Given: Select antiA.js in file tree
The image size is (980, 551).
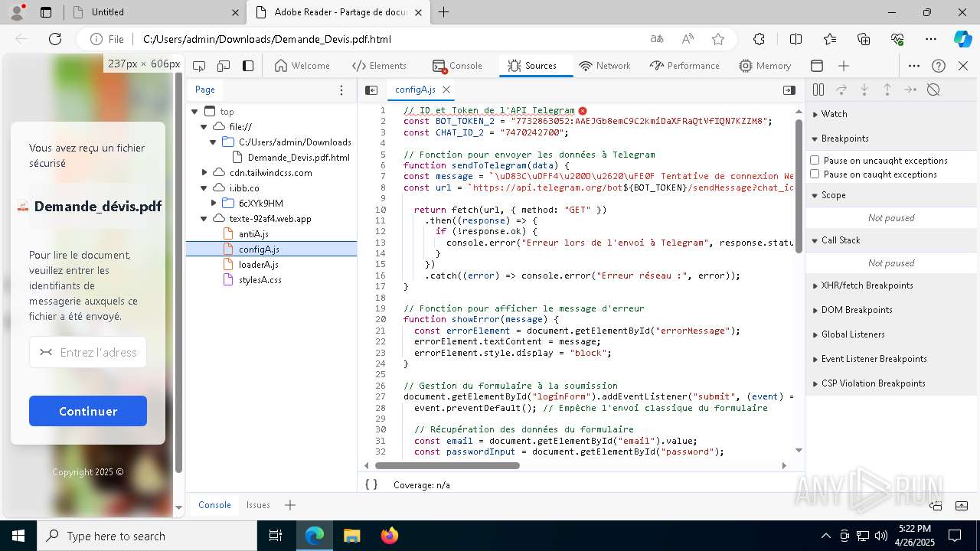Looking at the screenshot, I should (x=253, y=234).
